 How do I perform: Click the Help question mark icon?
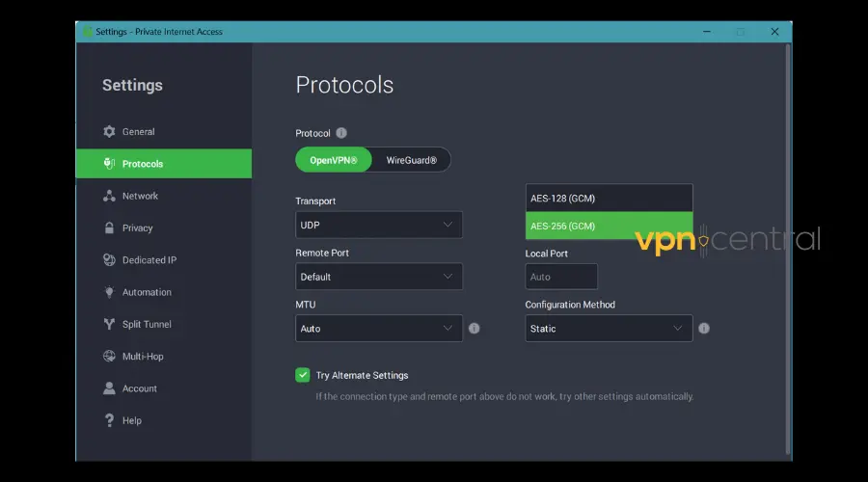pyautogui.click(x=109, y=420)
